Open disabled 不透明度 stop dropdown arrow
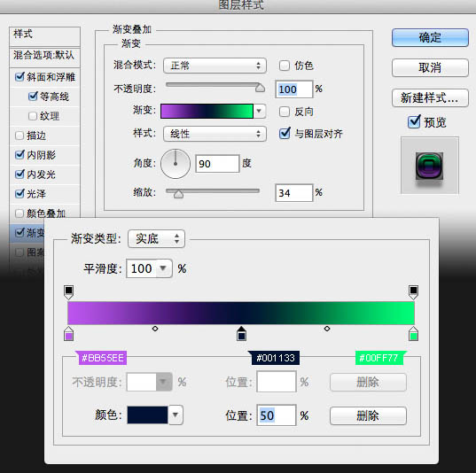 coord(164,382)
